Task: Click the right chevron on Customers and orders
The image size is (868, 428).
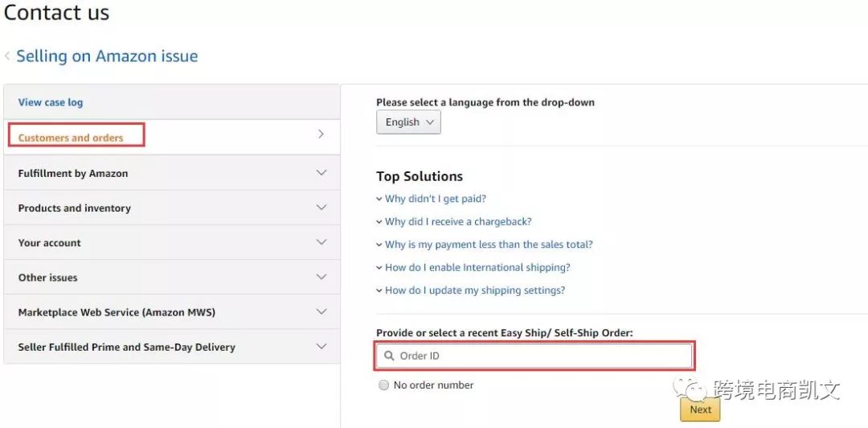Action: [321, 134]
